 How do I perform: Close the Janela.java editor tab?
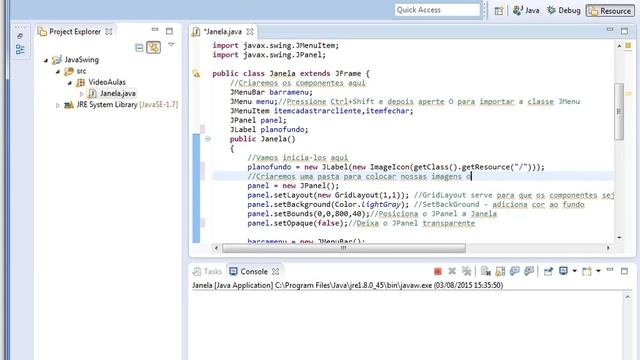[x=250, y=31]
